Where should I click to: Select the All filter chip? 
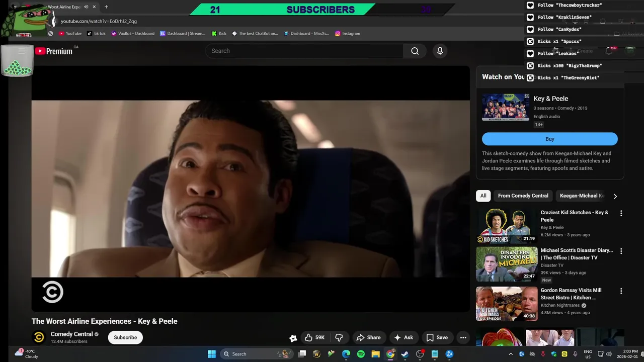(x=483, y=196)
